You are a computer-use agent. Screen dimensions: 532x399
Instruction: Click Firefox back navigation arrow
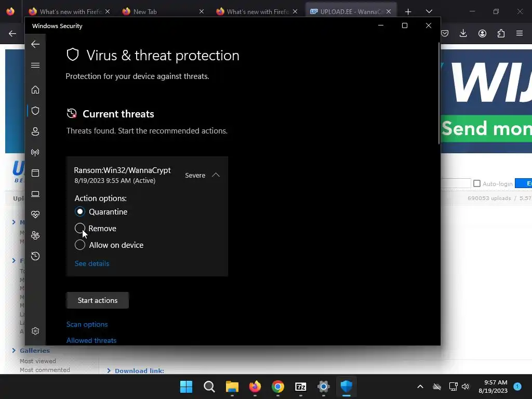[12, 33]
